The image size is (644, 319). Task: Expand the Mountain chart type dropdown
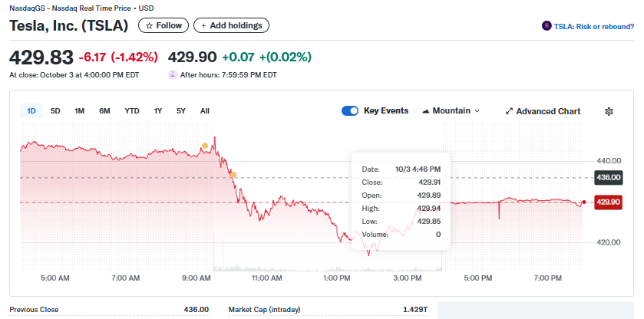[451, 111]
